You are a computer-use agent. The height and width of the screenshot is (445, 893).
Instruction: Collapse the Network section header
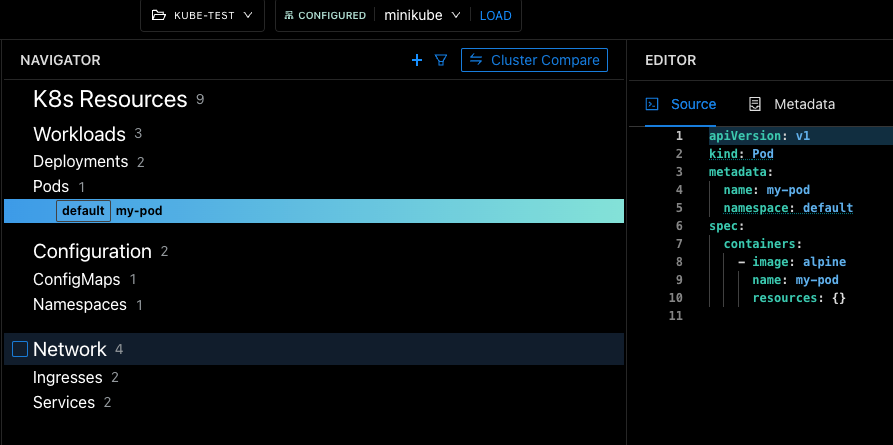[69, 349]
